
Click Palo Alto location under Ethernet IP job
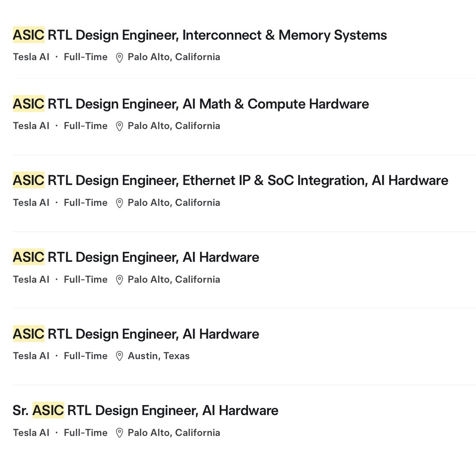pos(174,203)
